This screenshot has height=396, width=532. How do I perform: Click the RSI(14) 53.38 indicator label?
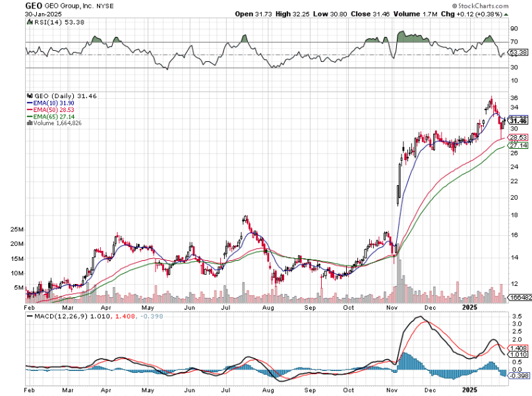[x=59, y=22]
